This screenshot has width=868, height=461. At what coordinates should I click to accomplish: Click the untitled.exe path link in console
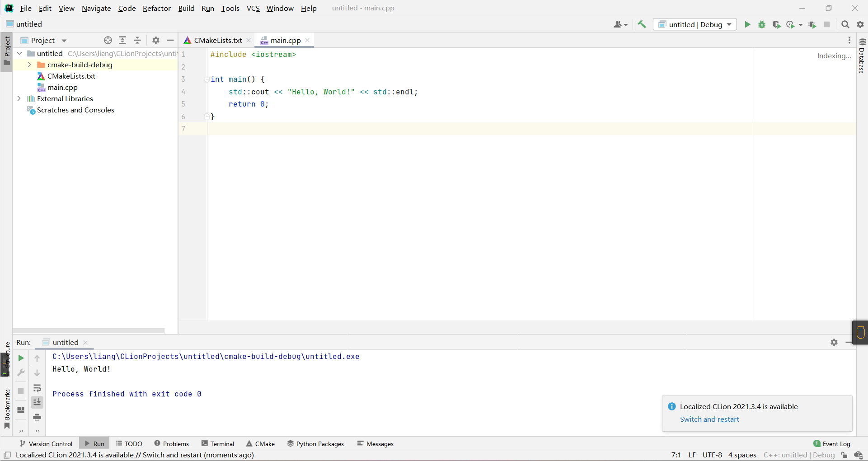click(x=206, y=356)
